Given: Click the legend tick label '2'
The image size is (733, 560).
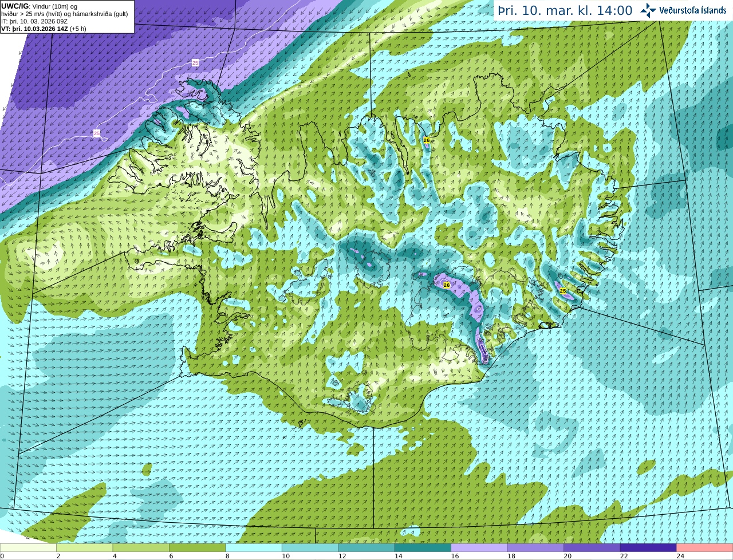Looking at the screenshot, I should pos(58,556).
